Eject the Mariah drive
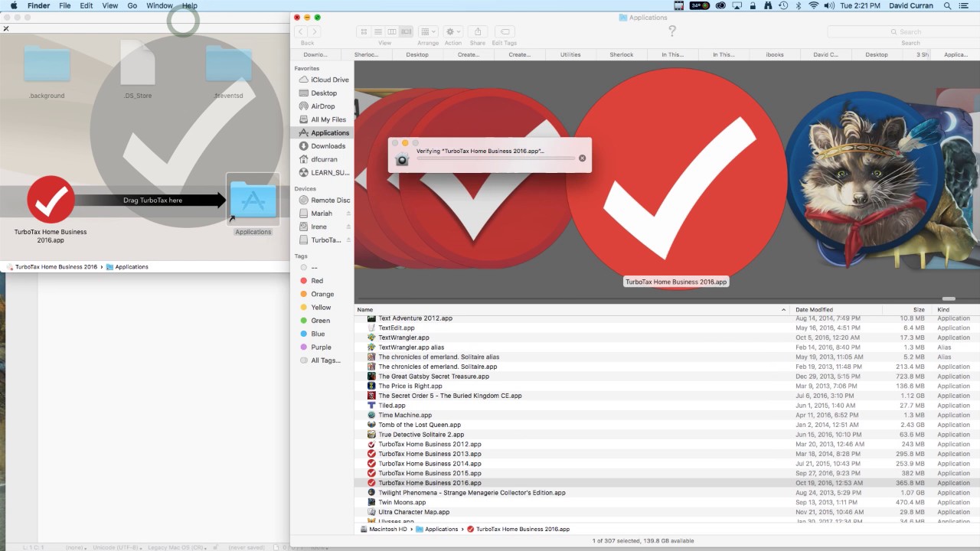Viewport: 980px width, 551px height. pos(348,214)
